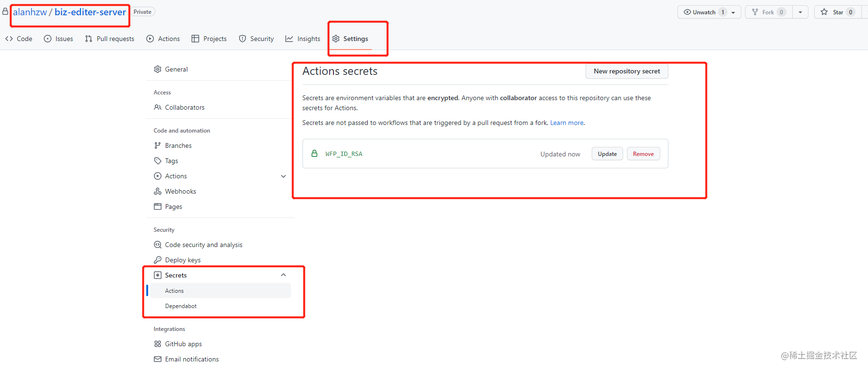
Task: Click the Settings gear icon in top nav
Action: pos(336,39)
